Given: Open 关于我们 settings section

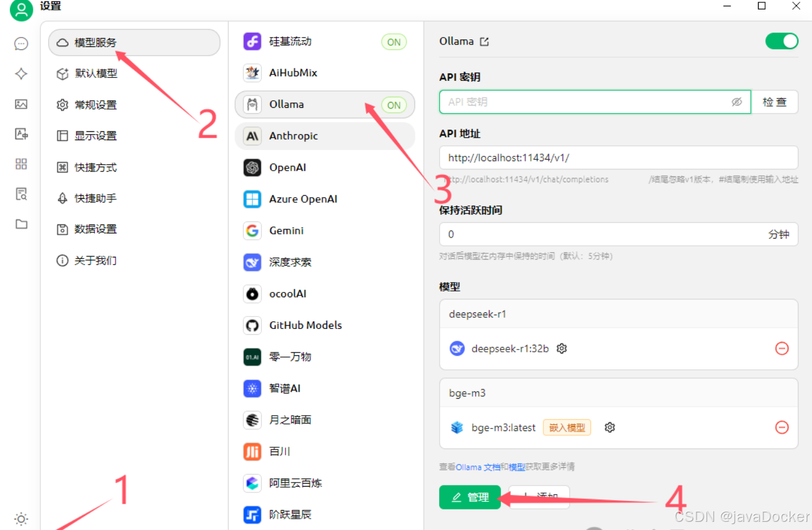Looking at the screenshot, I should 134,261.
